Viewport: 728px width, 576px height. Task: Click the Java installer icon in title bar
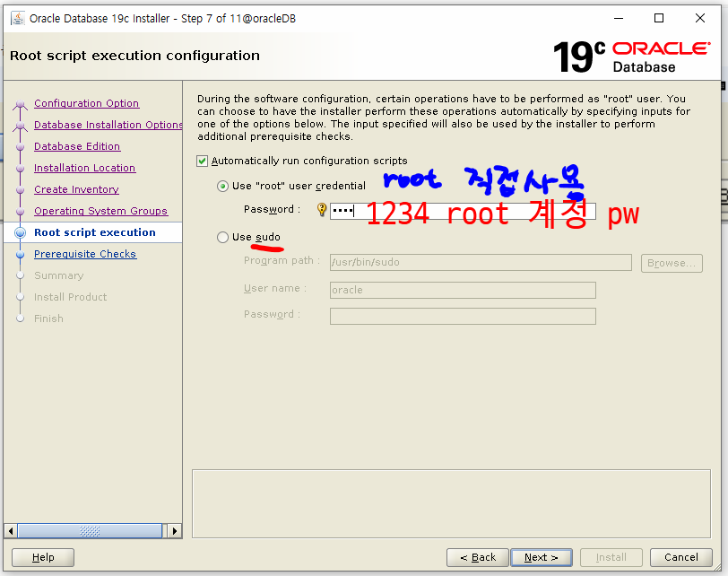click(18, 19)
